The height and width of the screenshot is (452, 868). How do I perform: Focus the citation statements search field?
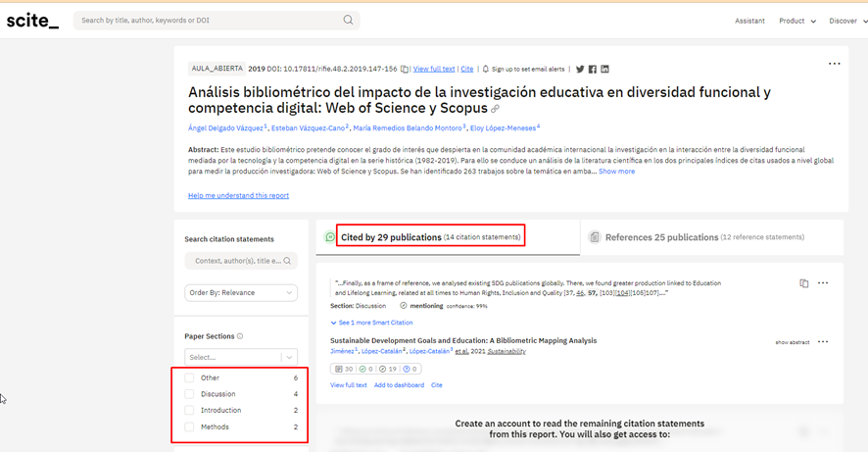pos(241,261)
